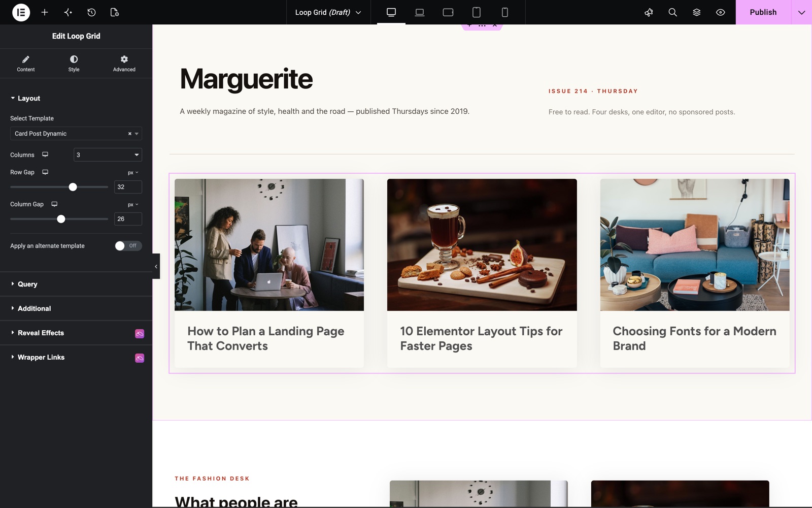
Task: Click the Column Gap value field
Action: coord(128,219)
